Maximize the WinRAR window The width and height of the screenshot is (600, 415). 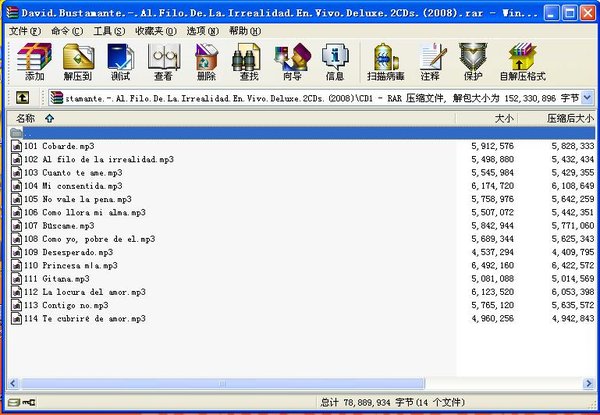click(x=570, y=13)
